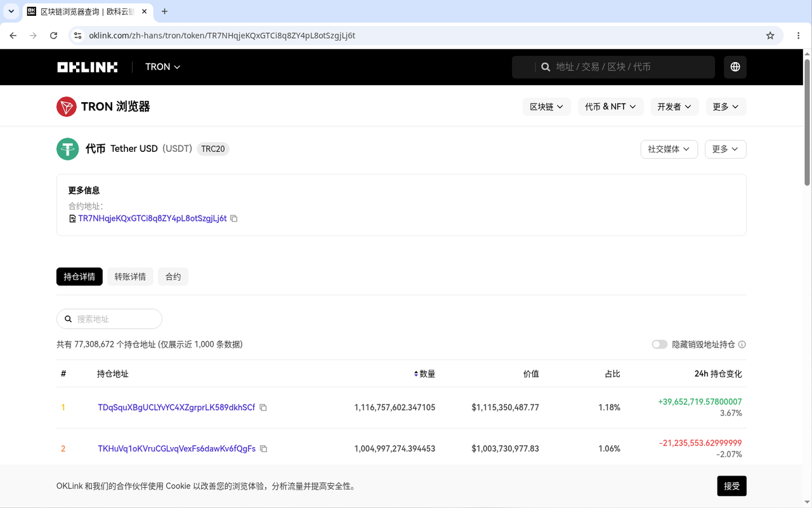Open holder address TKHuVq1oKVruCGLvqVexFs6dawKv6fQgFs
Screen dimensions: 812x508
pos(177,449)
